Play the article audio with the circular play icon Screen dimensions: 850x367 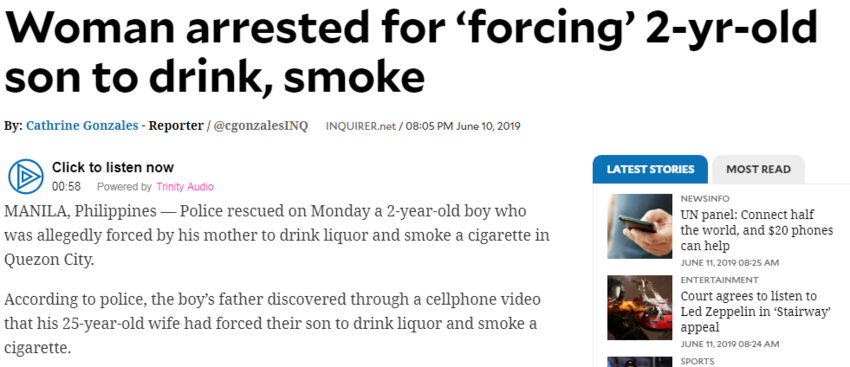[25, 177]
